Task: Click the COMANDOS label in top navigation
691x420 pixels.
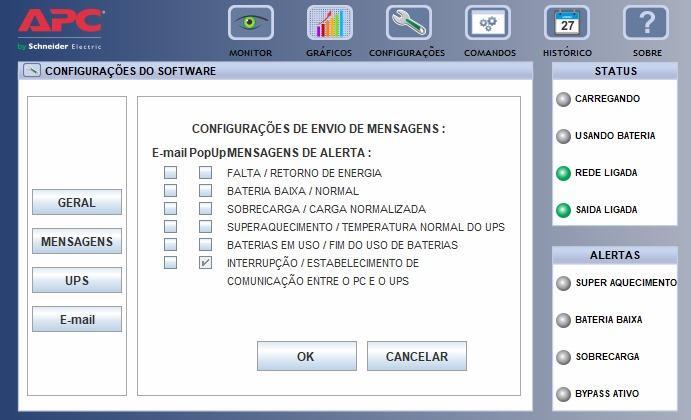Action: coord(490,53)
